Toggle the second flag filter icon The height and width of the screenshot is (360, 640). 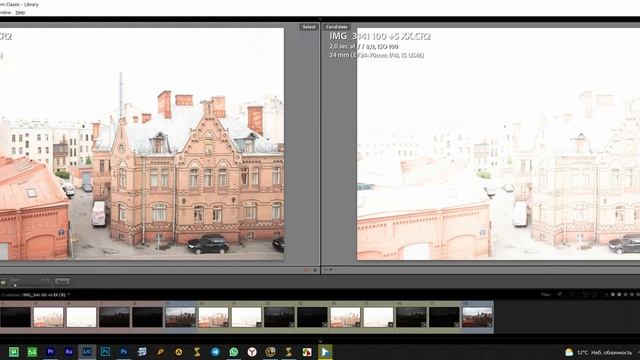coord(572,294)
